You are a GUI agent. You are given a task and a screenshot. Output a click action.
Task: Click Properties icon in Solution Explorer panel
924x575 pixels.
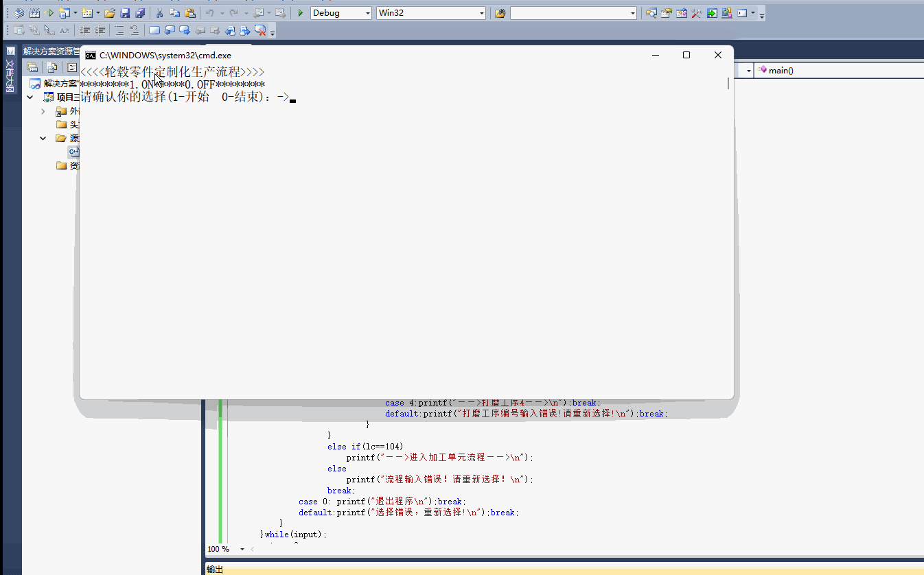[32, 67]
